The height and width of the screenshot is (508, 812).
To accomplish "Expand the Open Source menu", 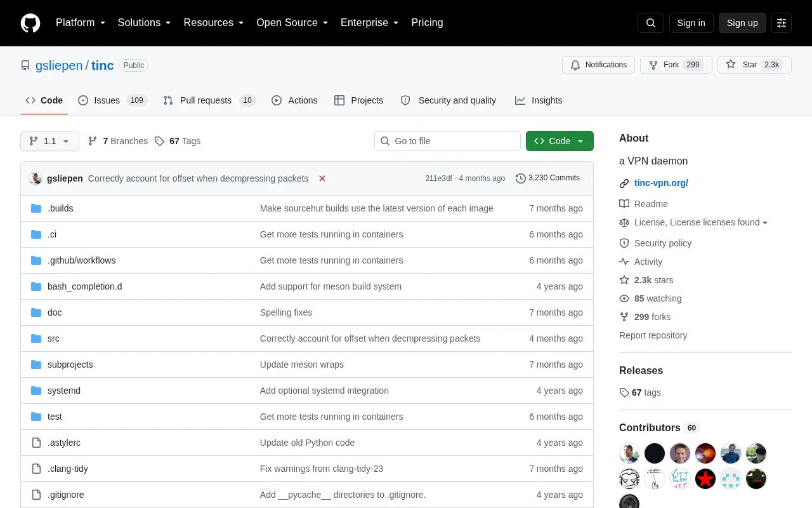I will 292,23.
